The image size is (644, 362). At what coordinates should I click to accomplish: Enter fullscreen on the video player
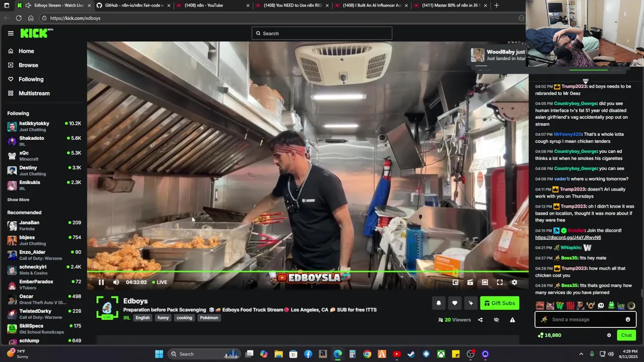click(x=500, y=282)
